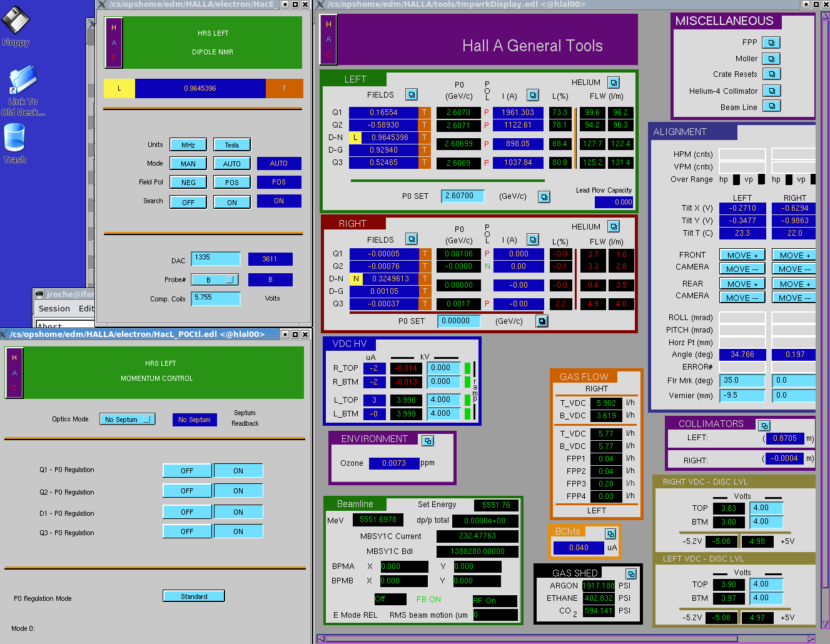The image size is (830, 644).
Task: Open LEFT P0 SET display icon
Action: coord(544,197)
